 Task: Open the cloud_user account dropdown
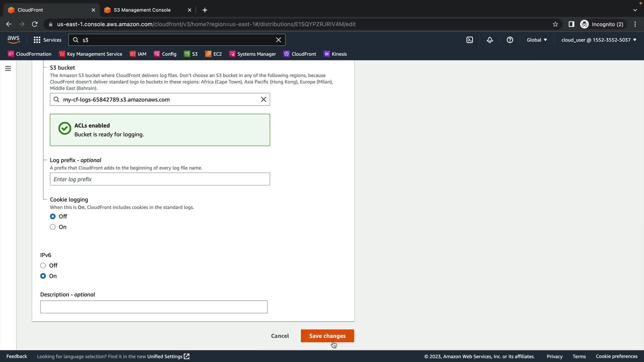[599, 40]
